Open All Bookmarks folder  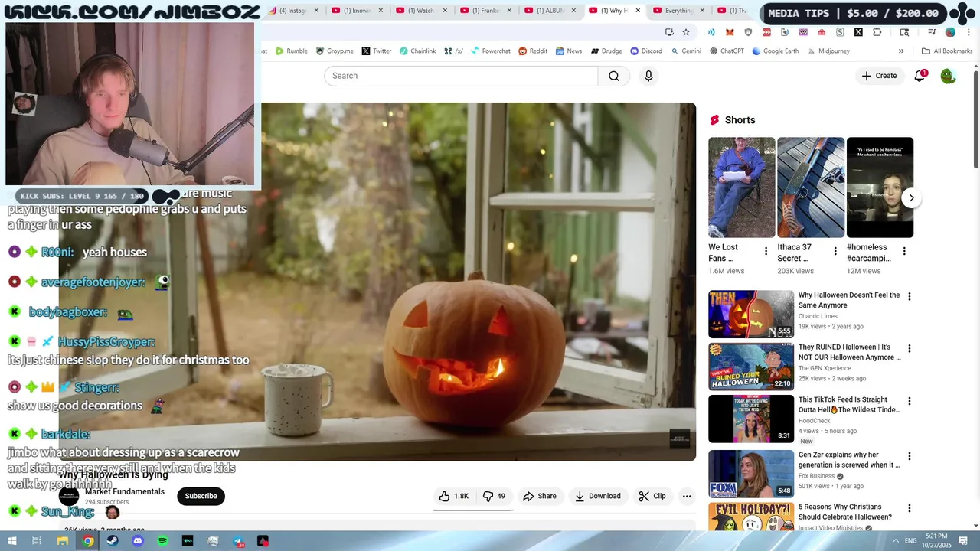946,51
